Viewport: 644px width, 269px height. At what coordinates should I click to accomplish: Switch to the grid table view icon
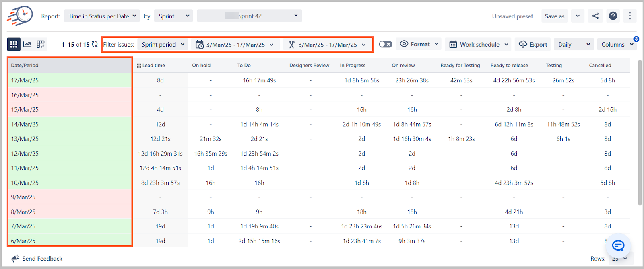14,44
